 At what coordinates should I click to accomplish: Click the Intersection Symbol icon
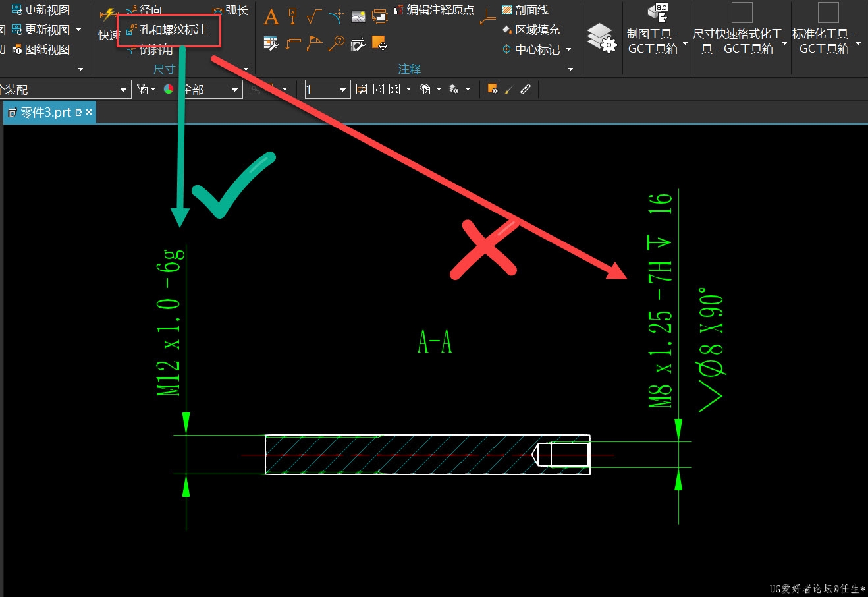tap(336, 16)
